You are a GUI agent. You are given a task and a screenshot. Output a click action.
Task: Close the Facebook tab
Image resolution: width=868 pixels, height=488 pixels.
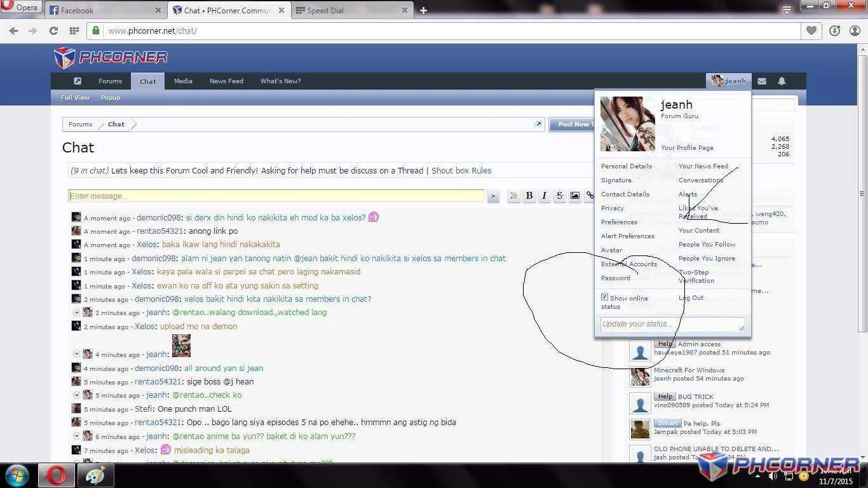point(158,10)
